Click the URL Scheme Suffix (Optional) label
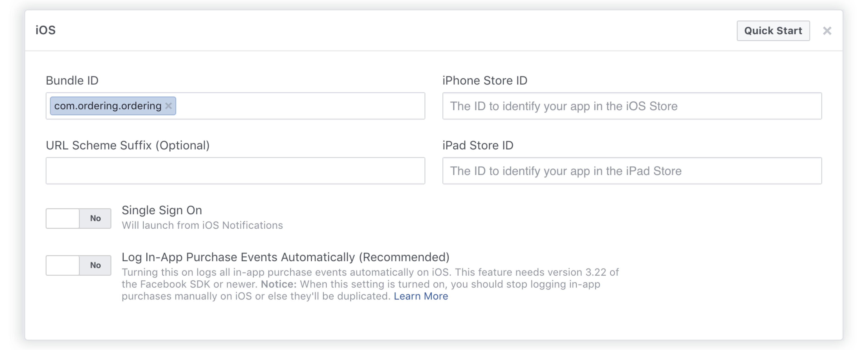The height and width of the screenshot is (350, 868). (x=128, y=145)
